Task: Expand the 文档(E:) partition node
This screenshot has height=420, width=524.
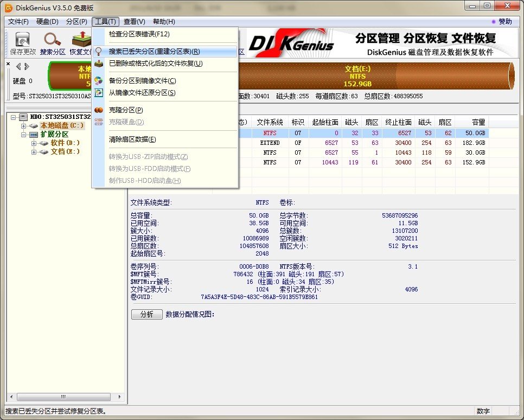Action: pos(34,151)
